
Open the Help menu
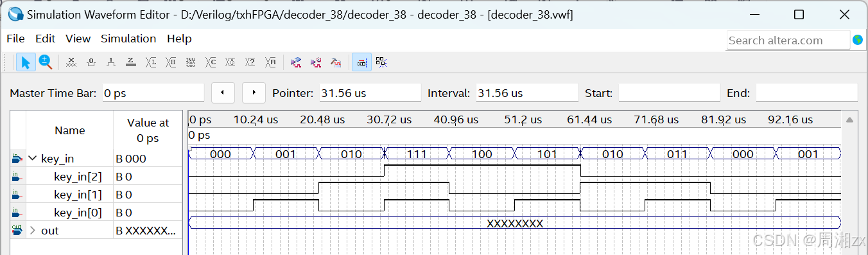click(x=179, y=39)
